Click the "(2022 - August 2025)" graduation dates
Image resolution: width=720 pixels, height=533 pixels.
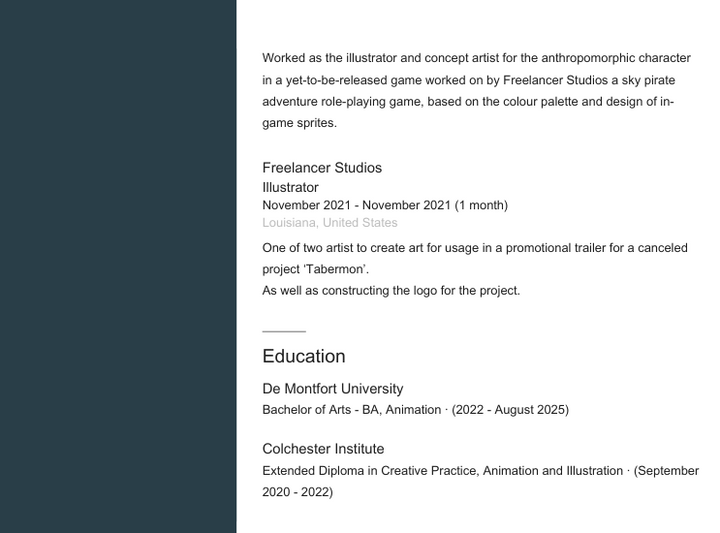(x=510, y=410)
